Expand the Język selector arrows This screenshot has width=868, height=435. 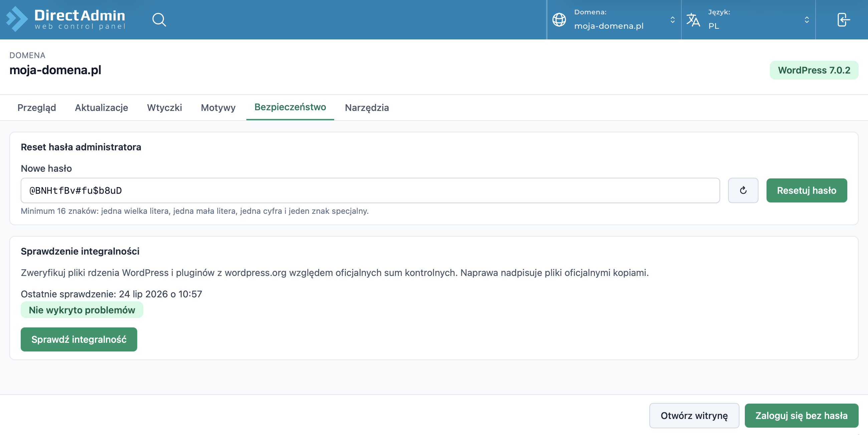pyautogui.click(x=807, y=20)
